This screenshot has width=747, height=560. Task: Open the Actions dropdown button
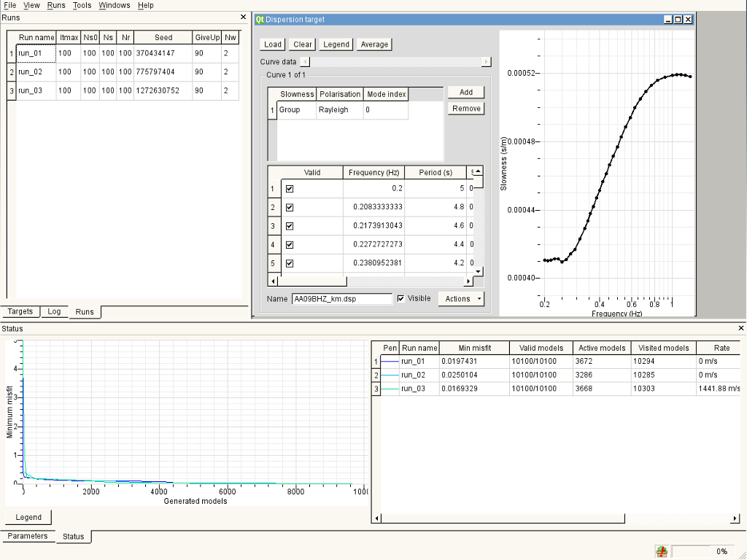(461, 299)
